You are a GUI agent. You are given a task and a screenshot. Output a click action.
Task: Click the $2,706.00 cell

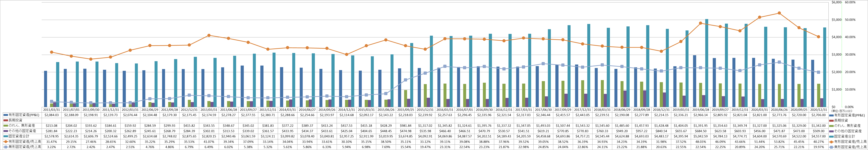point(819,115)
